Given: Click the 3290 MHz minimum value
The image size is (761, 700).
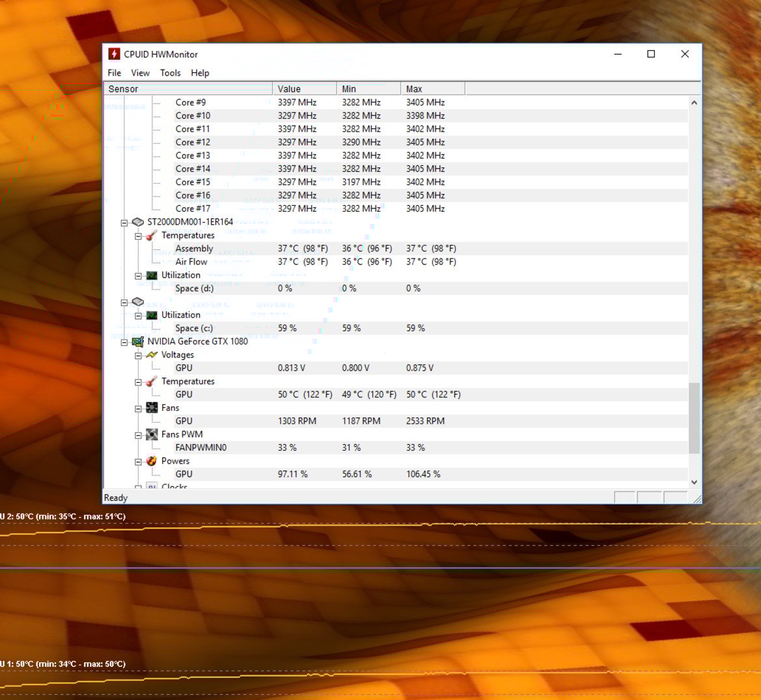Looking at the screenshot, I should point(361,142).
